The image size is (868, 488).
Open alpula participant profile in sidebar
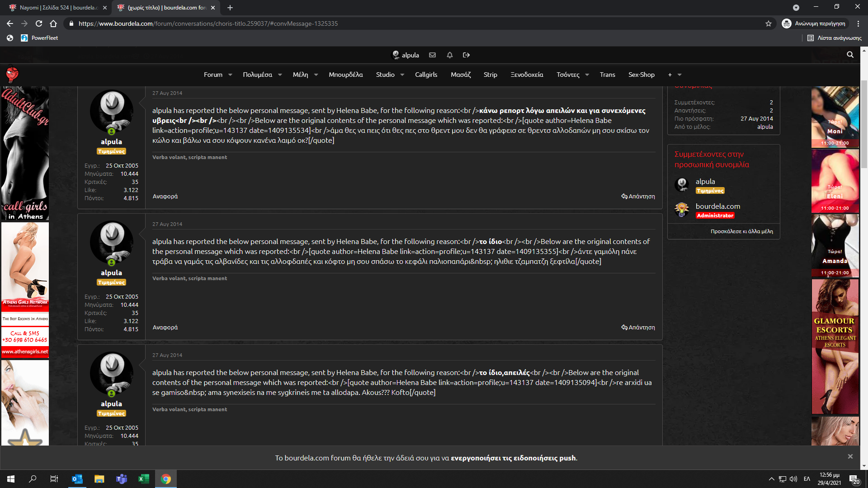tap(705, 181)
